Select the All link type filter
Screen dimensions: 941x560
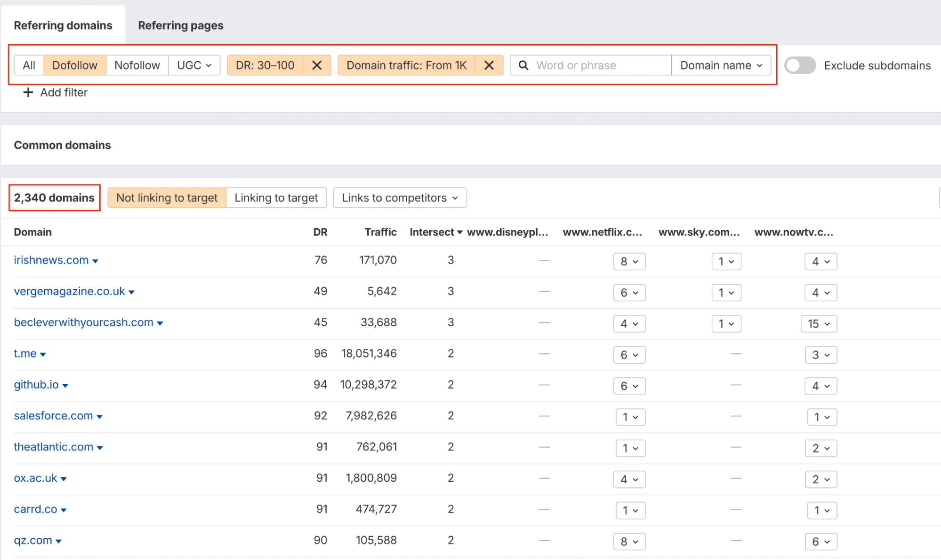29,65
